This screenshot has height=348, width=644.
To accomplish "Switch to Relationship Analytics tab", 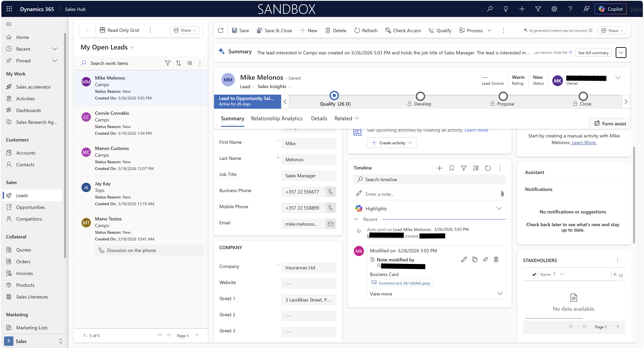I will [277, 119].
